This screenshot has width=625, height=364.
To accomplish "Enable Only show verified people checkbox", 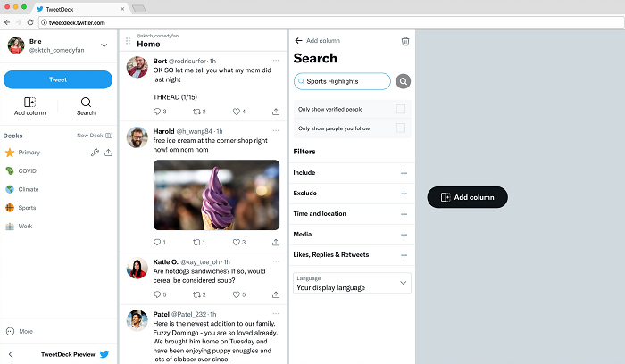I will 401,109.
